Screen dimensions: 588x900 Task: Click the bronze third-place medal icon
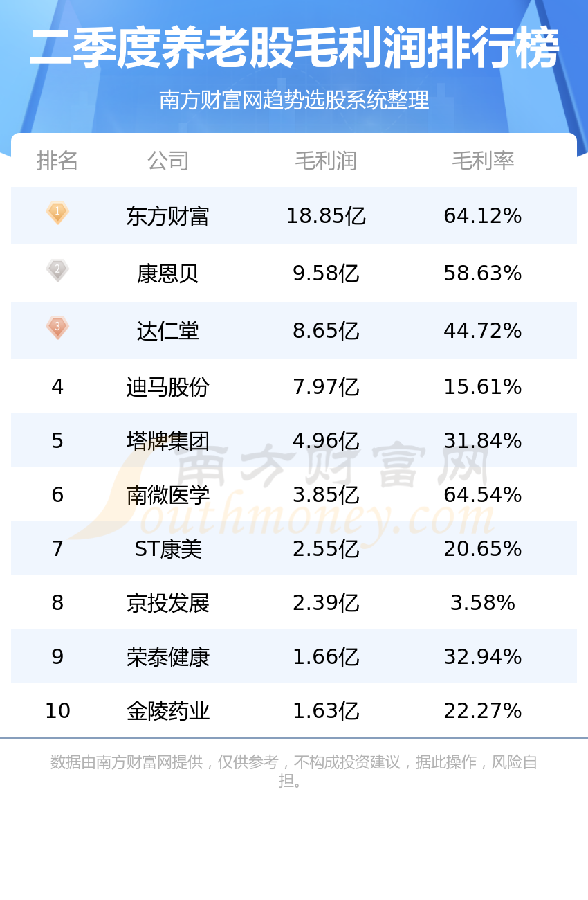click(57, 327)
